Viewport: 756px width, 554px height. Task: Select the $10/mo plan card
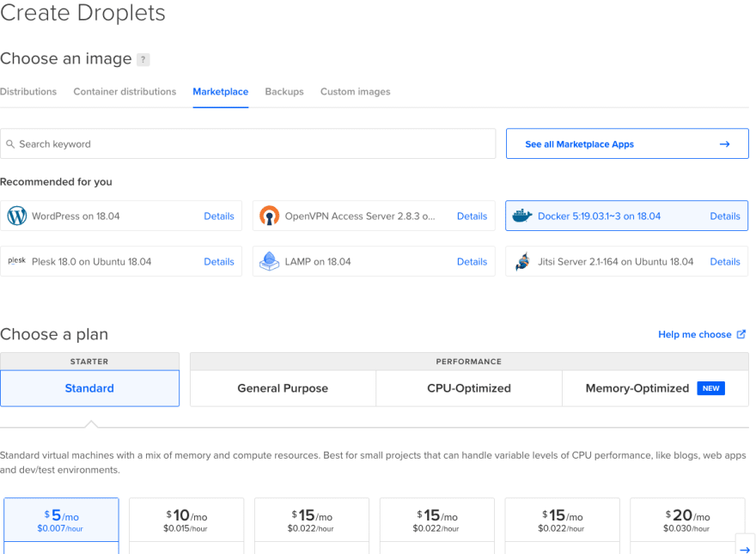point(186,526)
